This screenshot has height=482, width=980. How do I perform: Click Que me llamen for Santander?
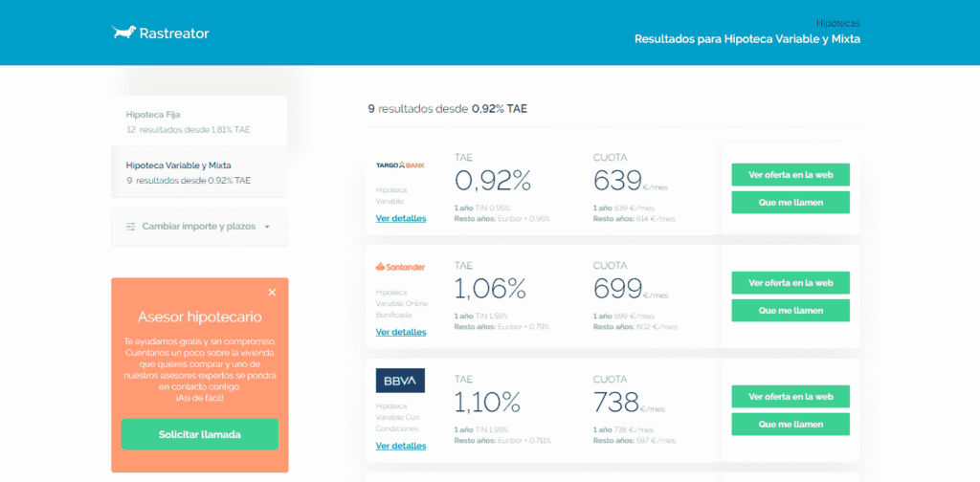click(791, 310)
